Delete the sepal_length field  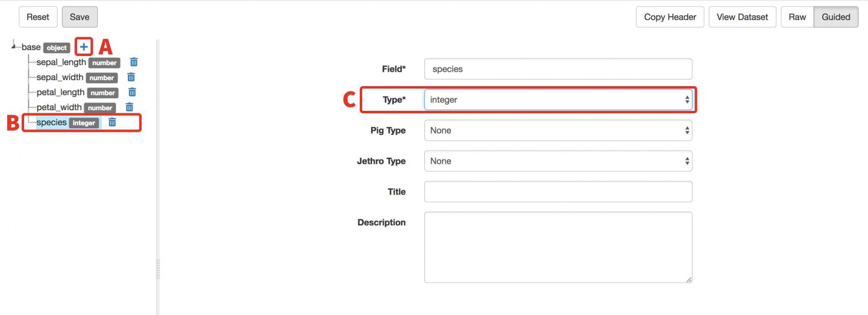134,62
